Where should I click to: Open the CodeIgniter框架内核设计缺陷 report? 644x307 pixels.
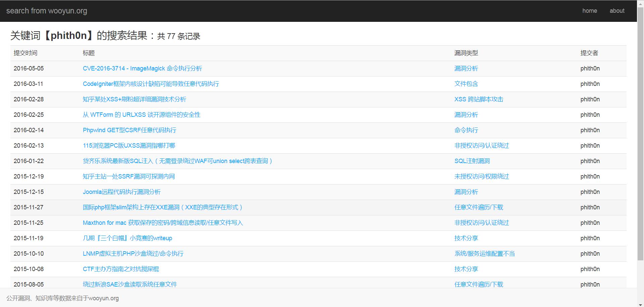click(151, 84)
